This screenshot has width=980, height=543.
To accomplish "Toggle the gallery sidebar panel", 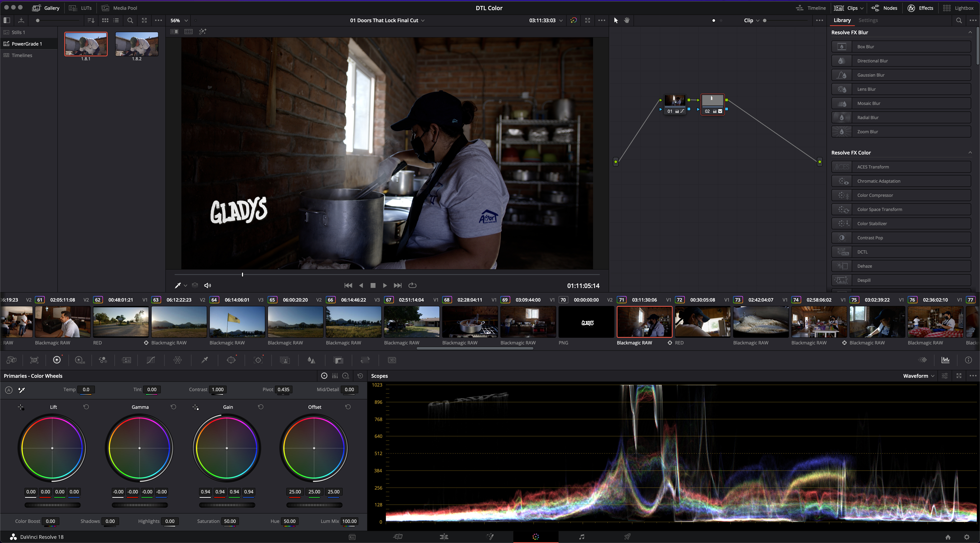I will click(7, 20).
